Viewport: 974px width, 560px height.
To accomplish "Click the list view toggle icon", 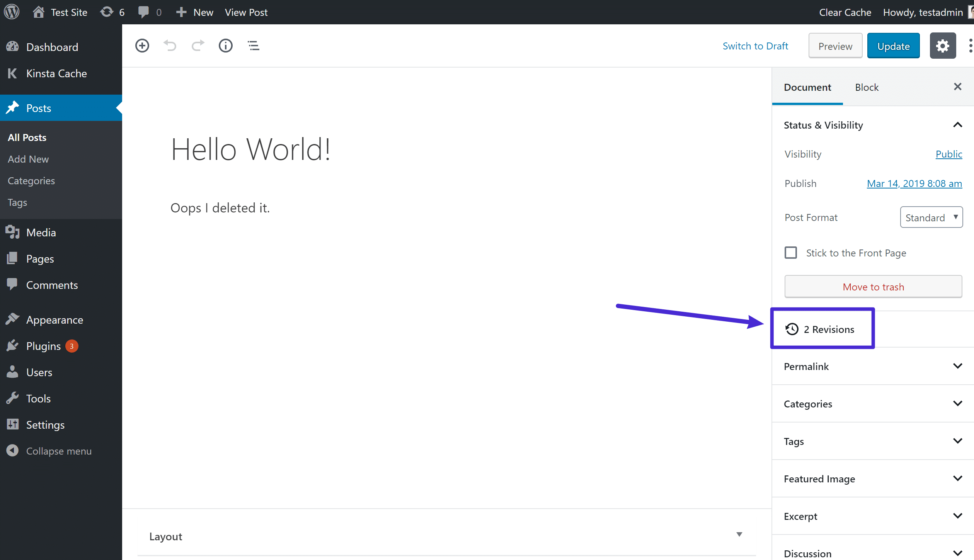I will (254, 46).
